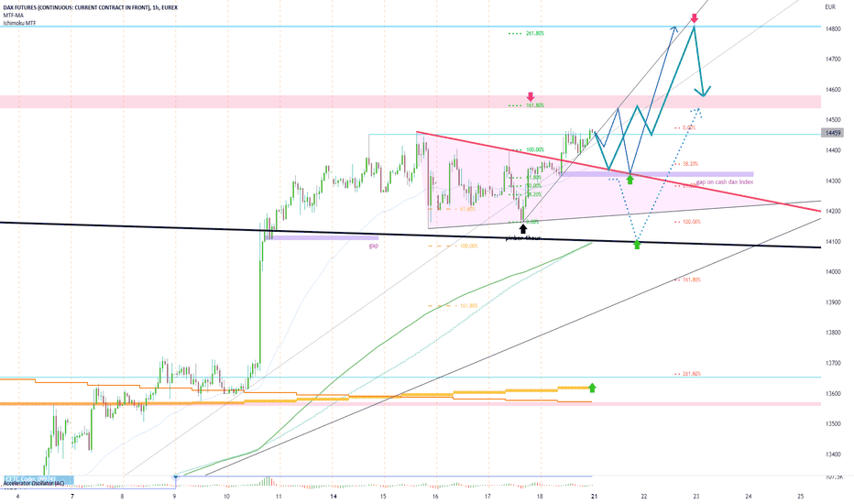Viewport: 854px width, 504px height.
Task: Click date 4 on the time axis
Action: (18, 497)
